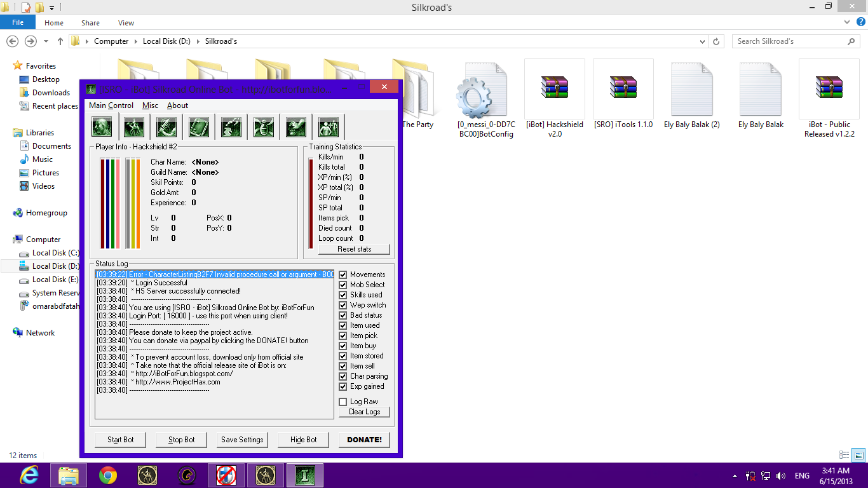This screenshot has height=488, width=868.
Task: Select Downloads in the Favorites list
Action: (44, 93)
